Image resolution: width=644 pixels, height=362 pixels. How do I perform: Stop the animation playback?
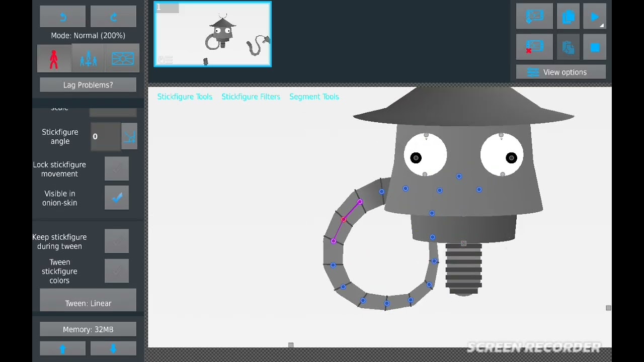(x=595, y=47)
